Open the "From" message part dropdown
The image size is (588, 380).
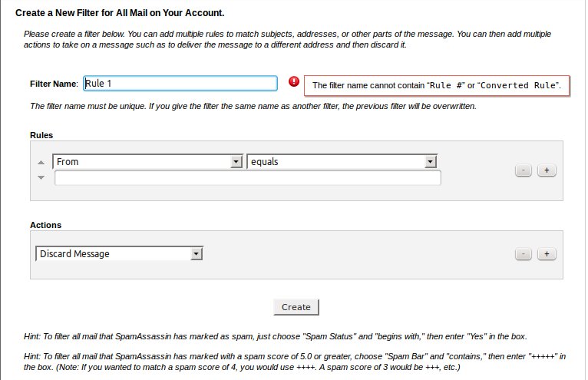[147, 162]
